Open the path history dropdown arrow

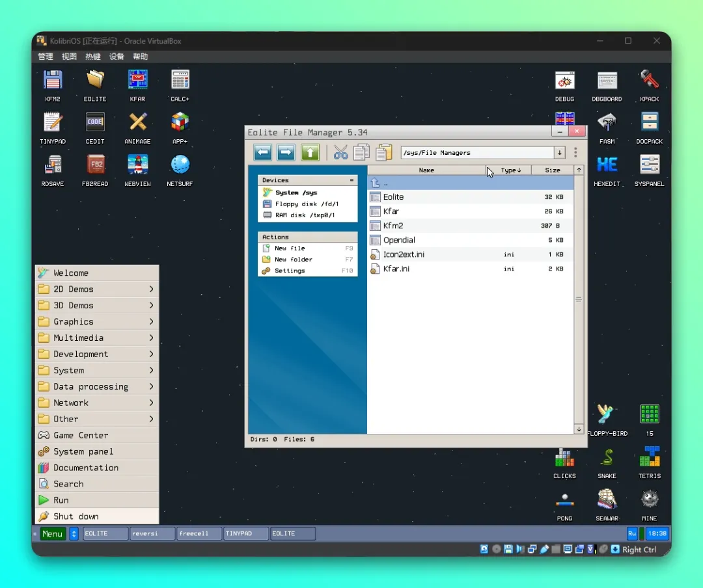click(x=560, y=153)
